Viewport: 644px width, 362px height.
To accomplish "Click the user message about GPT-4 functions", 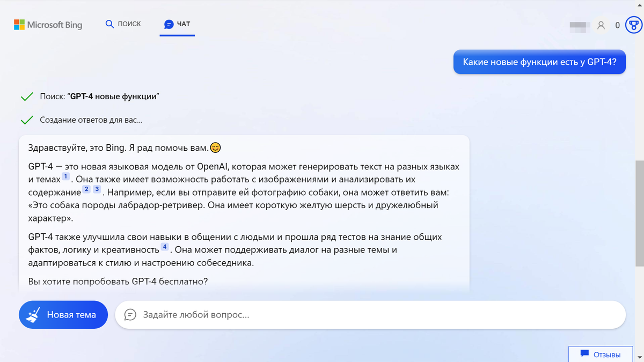I will tap(539, 62).
